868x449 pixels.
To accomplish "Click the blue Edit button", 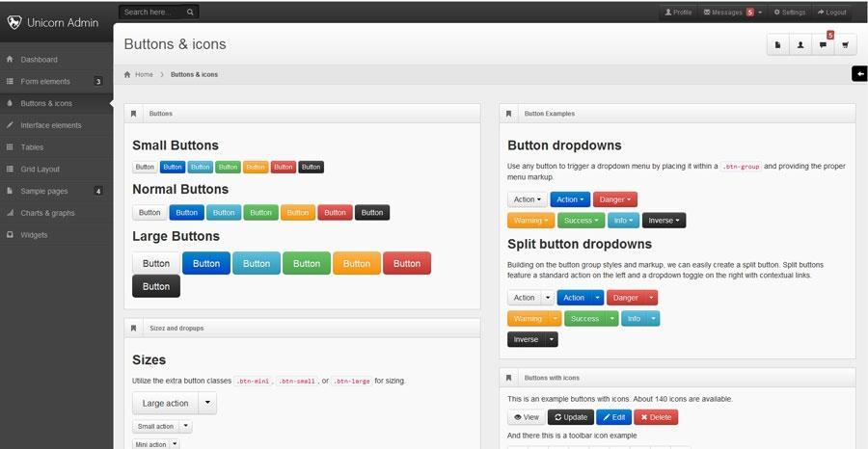I will [x=614, y=417].
